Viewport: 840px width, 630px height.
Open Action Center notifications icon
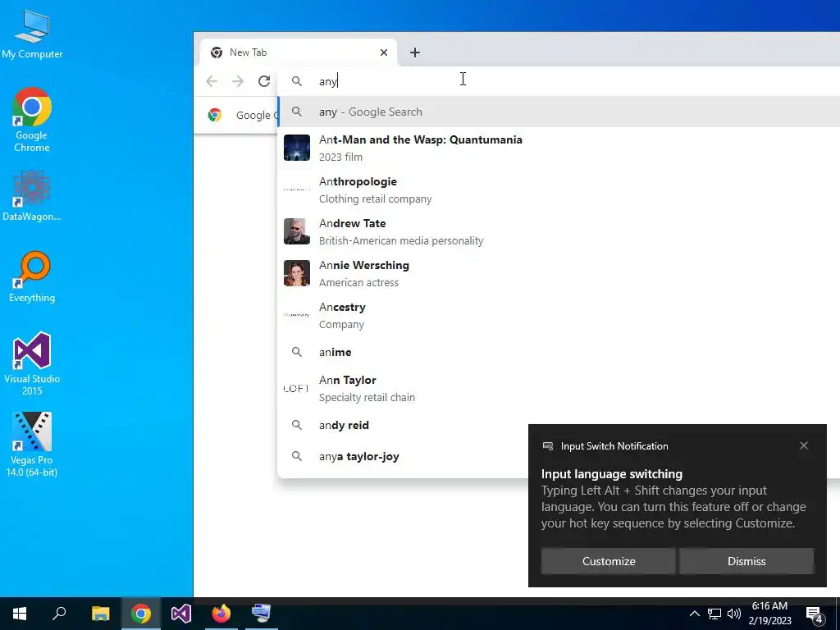coord(815,614)
